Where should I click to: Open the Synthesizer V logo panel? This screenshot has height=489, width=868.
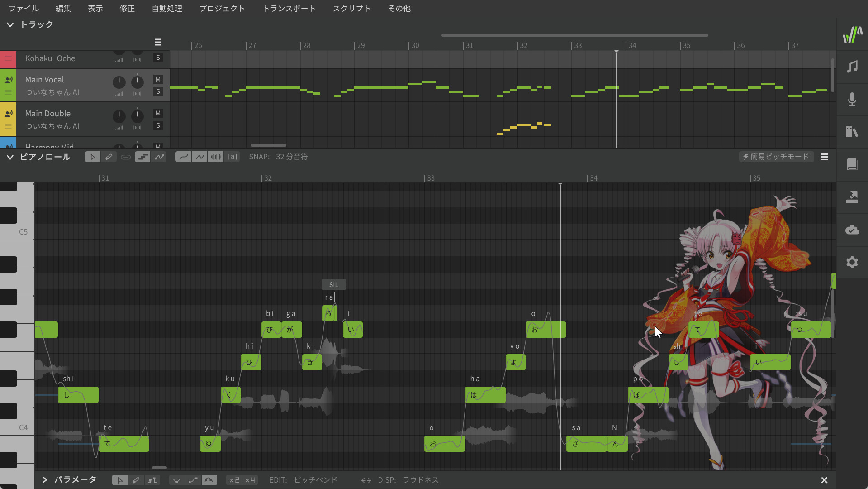point(852,34)
